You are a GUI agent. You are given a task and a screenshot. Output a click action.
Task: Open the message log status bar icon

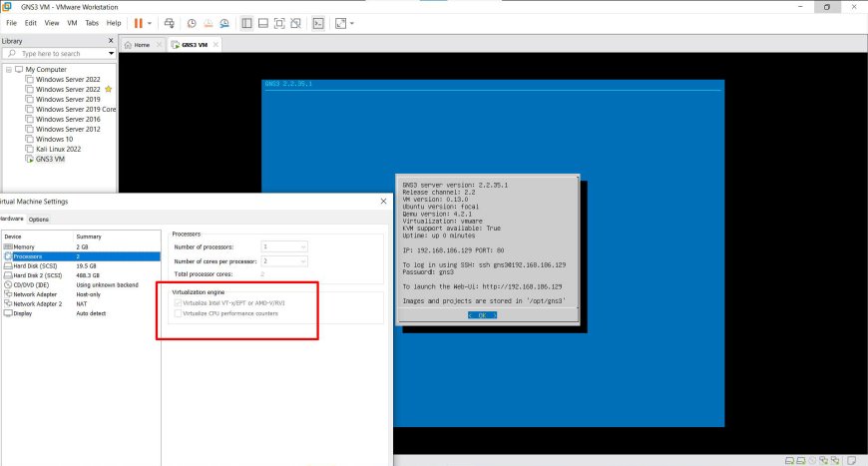(x=852, y=460)
